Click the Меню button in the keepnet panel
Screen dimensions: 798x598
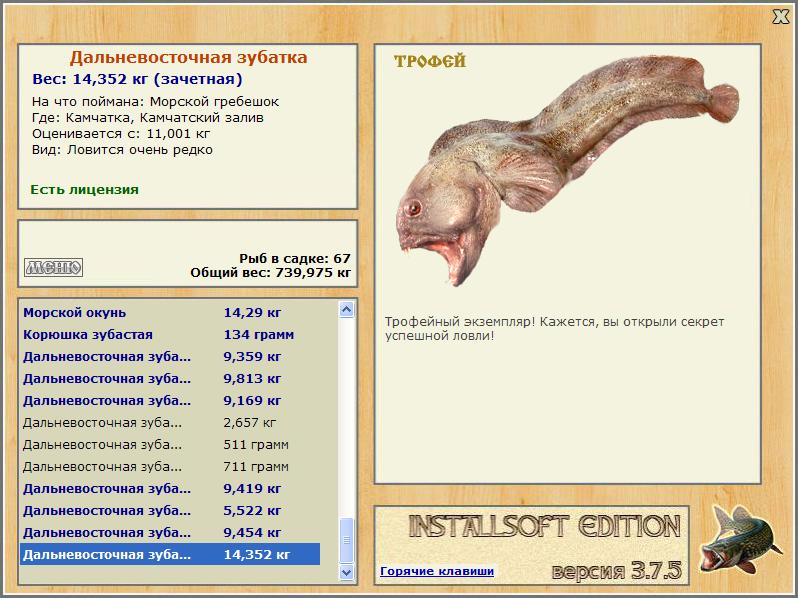pos(53,267)
